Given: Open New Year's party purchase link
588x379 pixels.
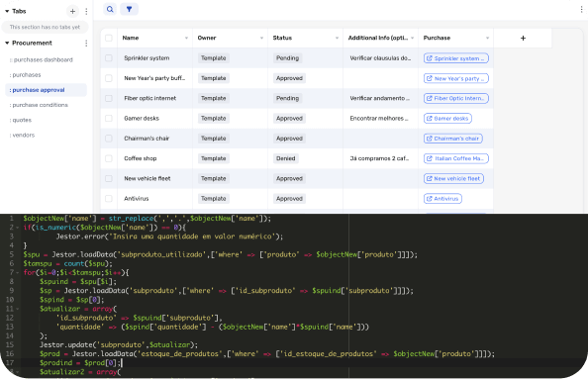Looking at the screenshot, I should pos(456,78).
